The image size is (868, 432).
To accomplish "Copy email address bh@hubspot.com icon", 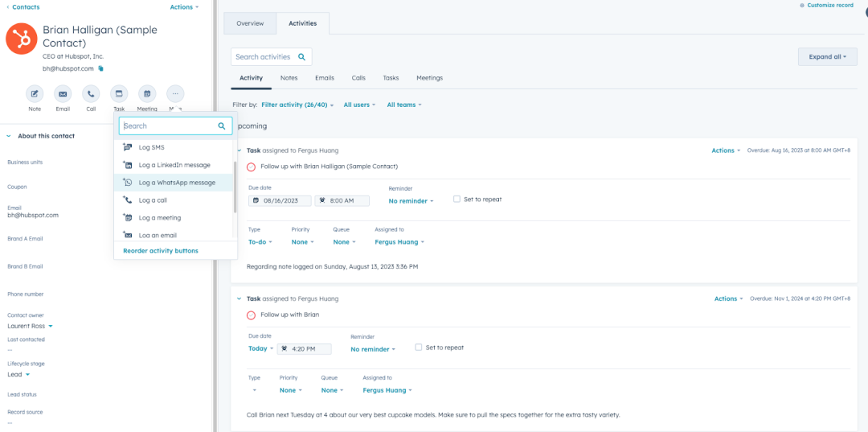I will click(101, 69).
